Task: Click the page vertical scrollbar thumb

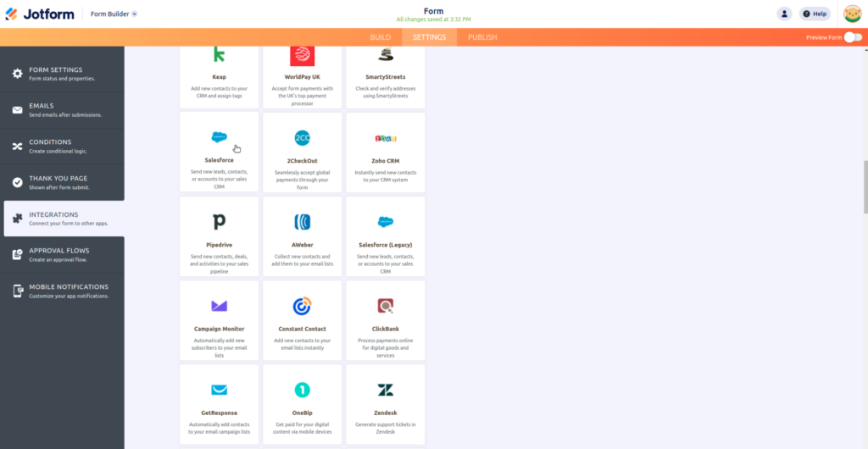Action: [865, 187]
